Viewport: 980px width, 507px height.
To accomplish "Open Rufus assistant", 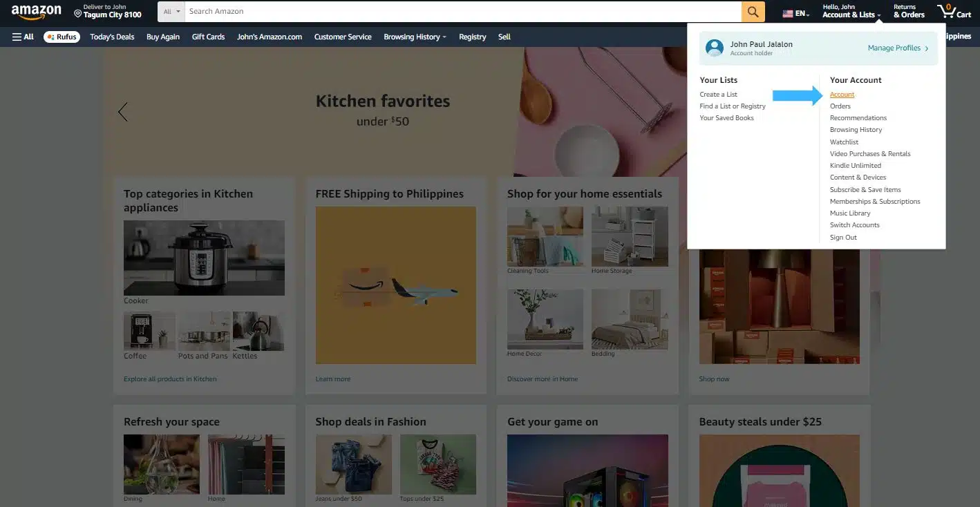I will [x=62, y=37].
